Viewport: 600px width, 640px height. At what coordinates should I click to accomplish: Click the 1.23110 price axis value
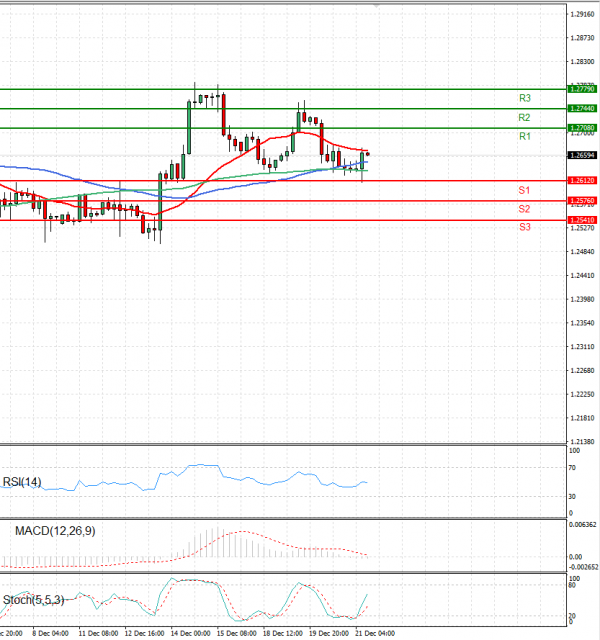click(x=582, y=347)
